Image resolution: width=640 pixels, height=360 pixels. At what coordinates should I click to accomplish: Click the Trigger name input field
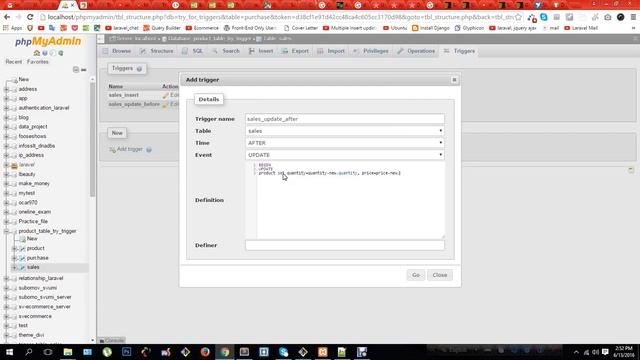pyautogui.click(x=344, y=119)
